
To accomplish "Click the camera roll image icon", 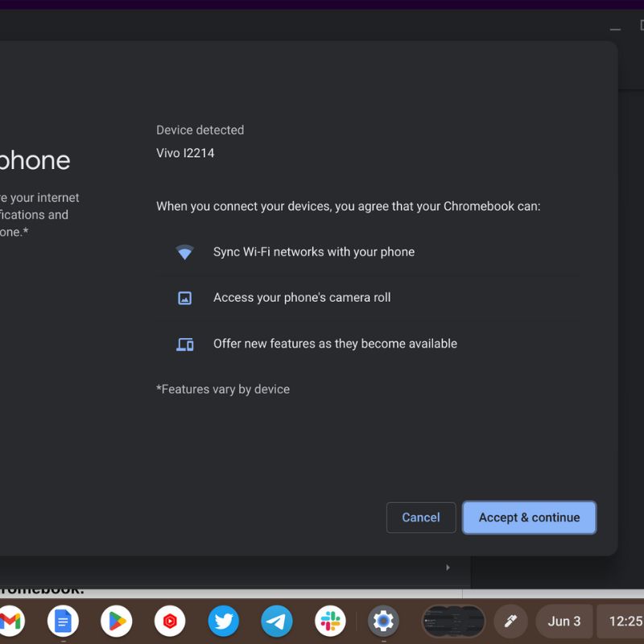I will [x=184, y=298].
